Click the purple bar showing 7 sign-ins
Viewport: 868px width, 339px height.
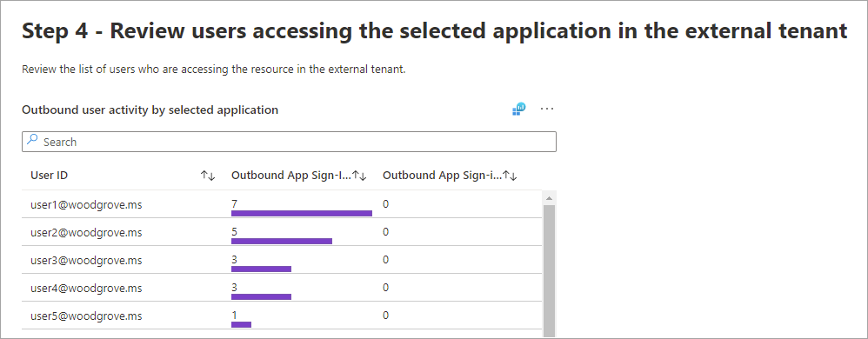[x=302, y=214]
